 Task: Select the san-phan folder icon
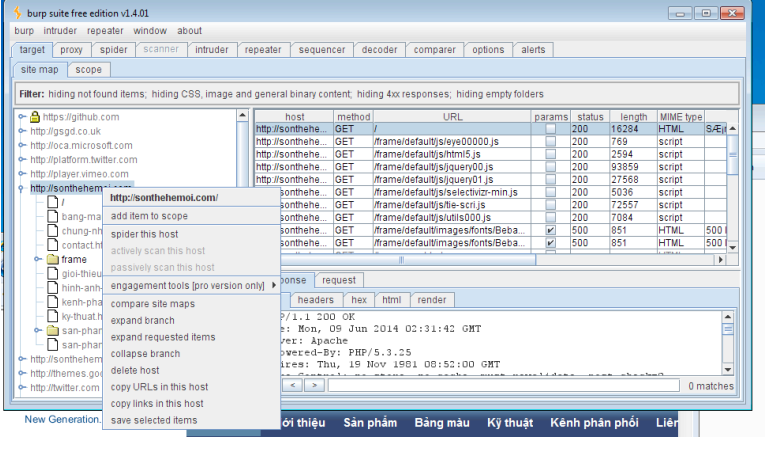pos(53,331)
